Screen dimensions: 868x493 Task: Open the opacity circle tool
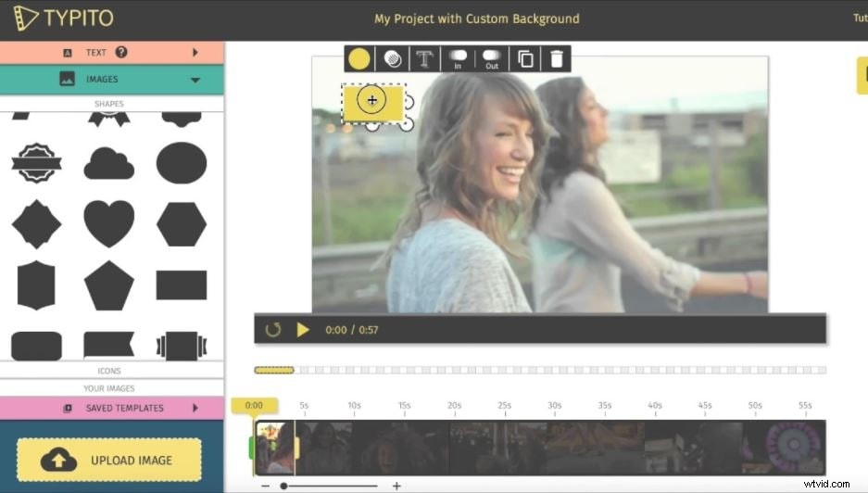393,58
